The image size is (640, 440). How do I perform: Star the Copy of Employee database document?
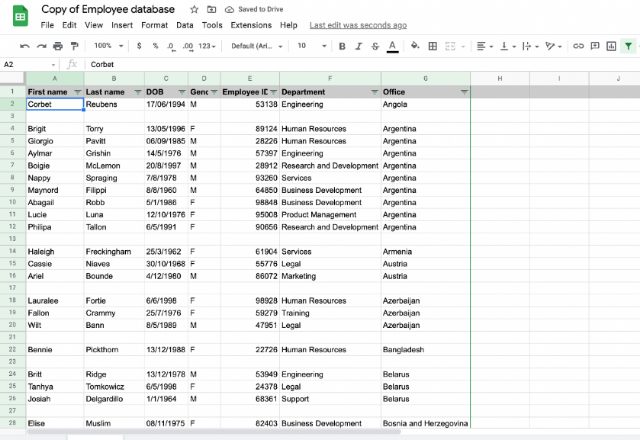coord(194,9)
